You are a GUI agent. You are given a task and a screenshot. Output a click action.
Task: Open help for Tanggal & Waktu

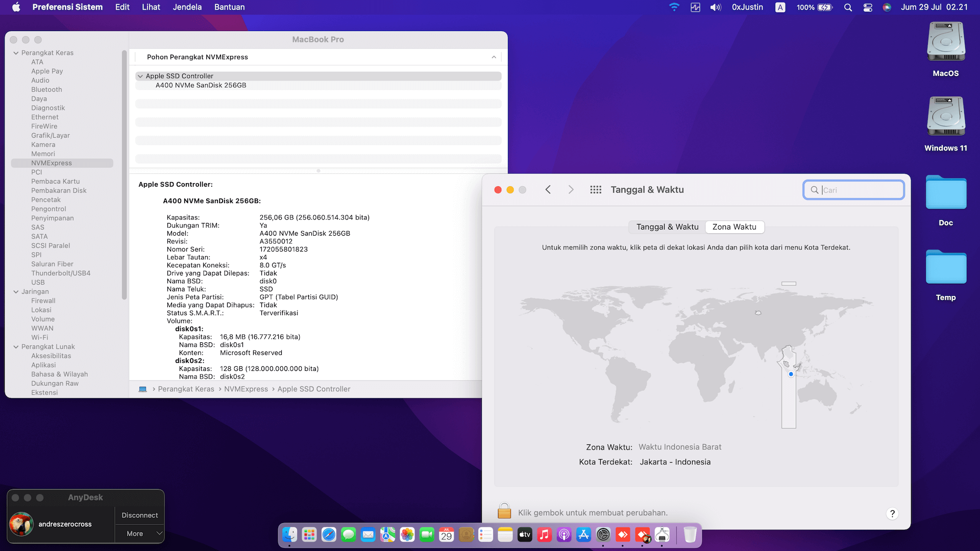point(892,513)
